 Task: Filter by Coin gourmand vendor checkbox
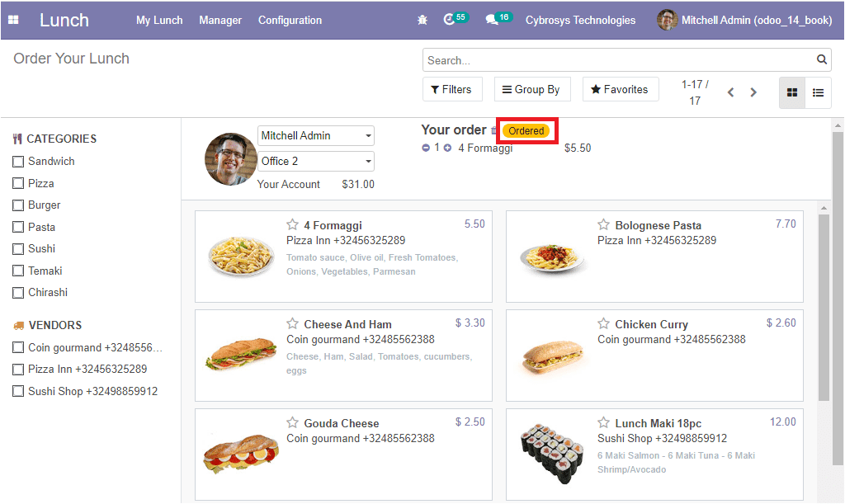[x=18, y=348]
